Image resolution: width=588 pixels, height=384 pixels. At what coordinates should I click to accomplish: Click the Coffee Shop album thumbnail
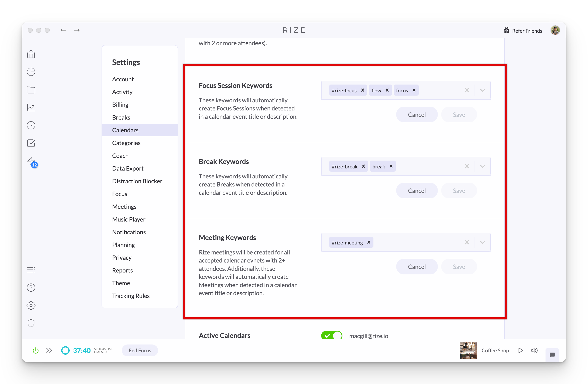pyautogui.click(x=468, y=350)
